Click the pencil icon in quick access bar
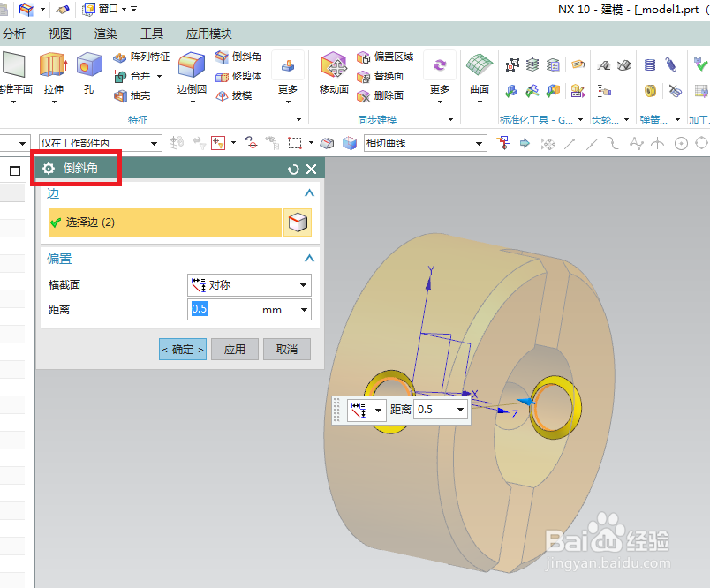Viewport: 710px width, 588px height. (63, 9)
